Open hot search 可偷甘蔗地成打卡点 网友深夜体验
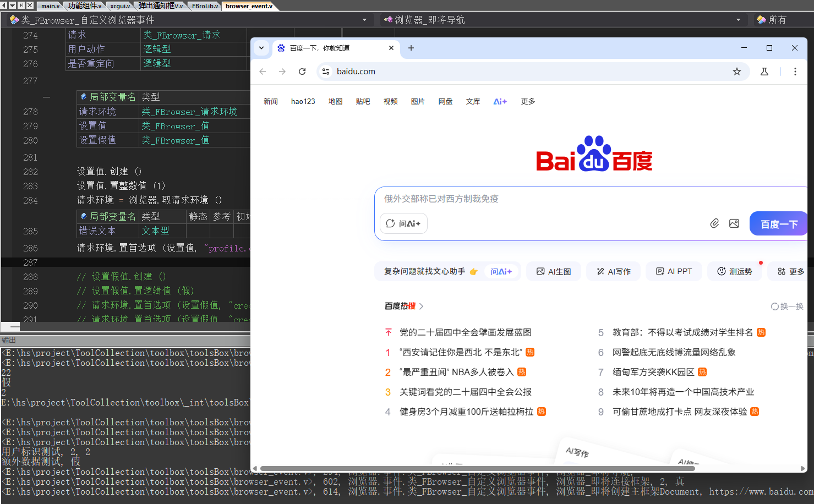This screenshot has width=814, height=504. click(680, 412)
